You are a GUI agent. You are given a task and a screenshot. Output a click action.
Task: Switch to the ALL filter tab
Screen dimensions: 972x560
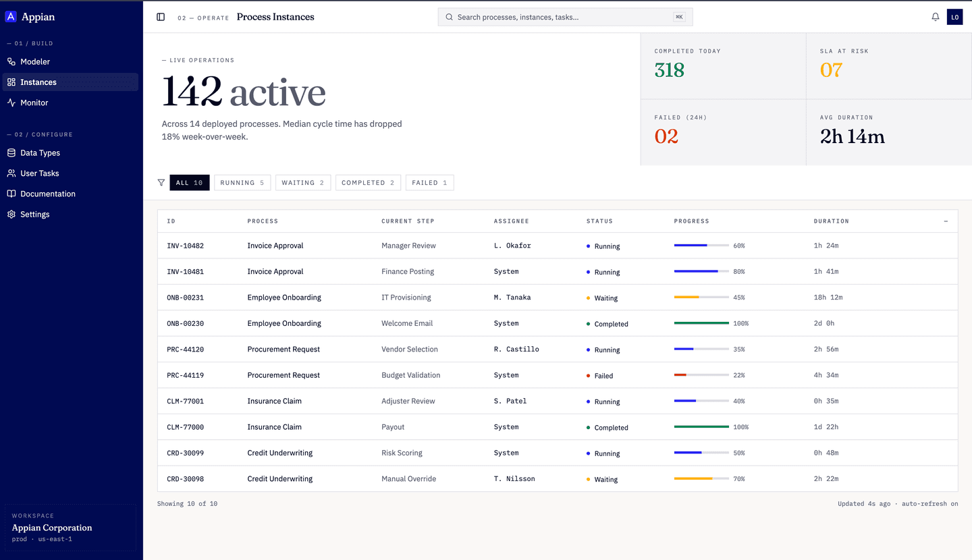[189, 182]
